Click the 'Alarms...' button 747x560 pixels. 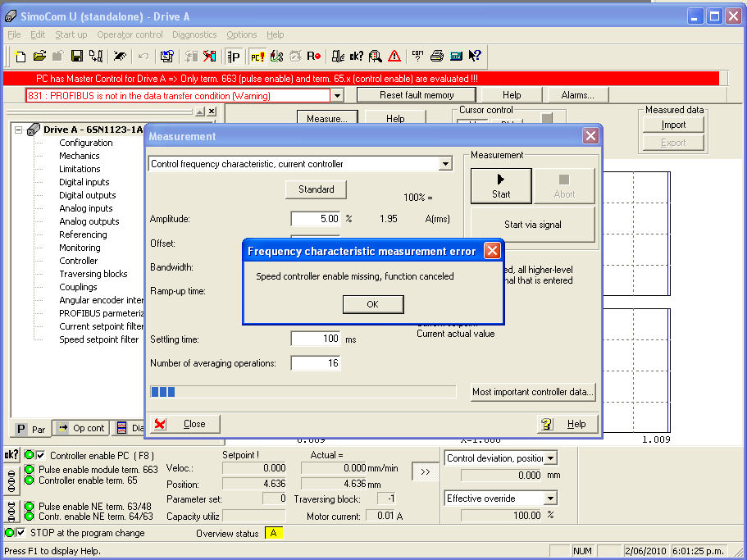(577, 95)
